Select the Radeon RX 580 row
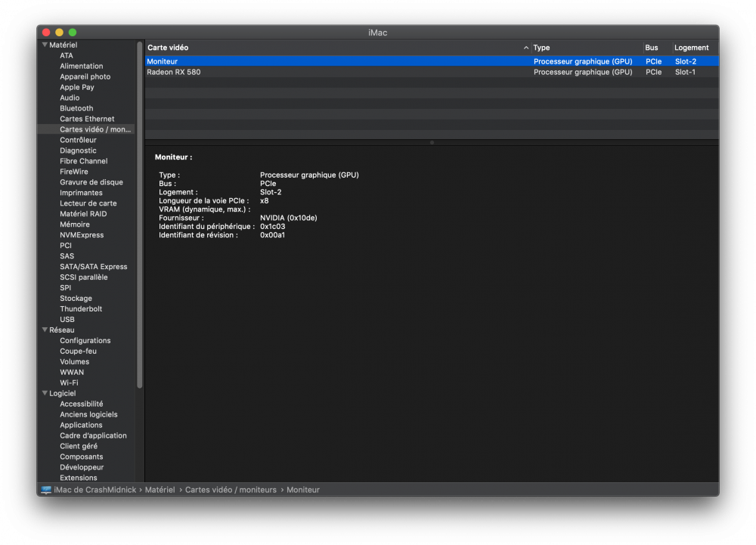Screen dimensions: 756x545 tap(432, 72)
